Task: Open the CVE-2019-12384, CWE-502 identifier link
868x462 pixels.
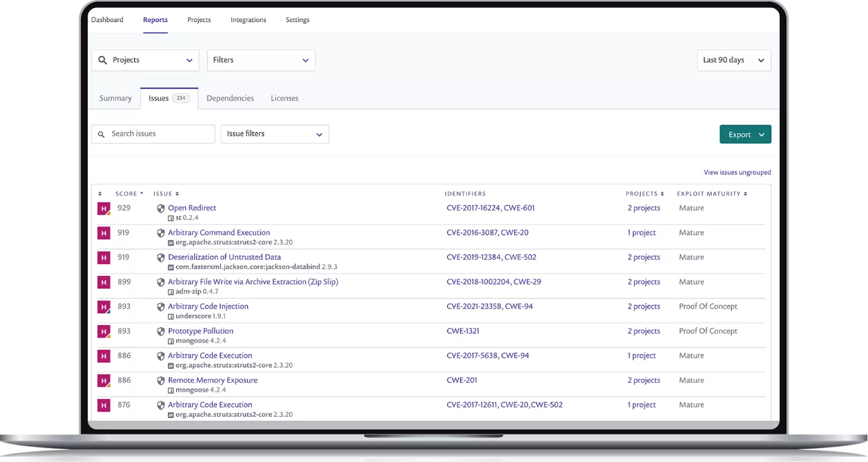Action: 491,257
